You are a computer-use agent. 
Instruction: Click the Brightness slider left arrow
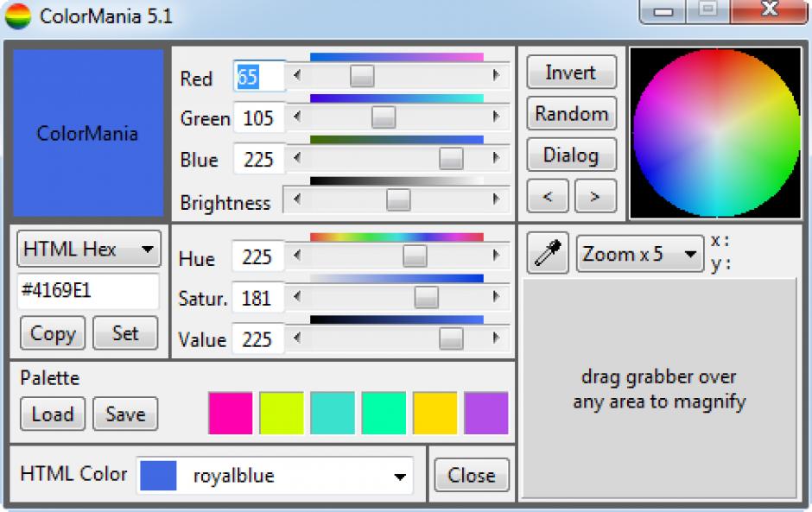tap(297, 199)
